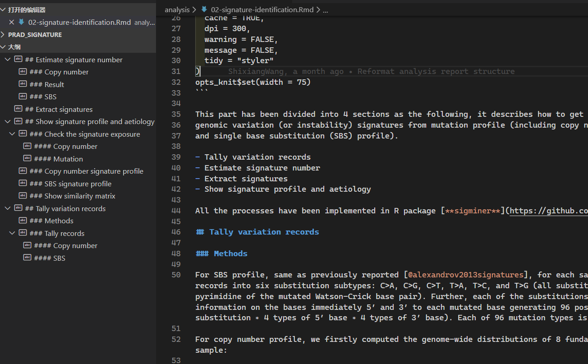588x364 pixels.
Task: Click the abc icon beside "## Extract signatures"
Action: [x=18, y=109]
